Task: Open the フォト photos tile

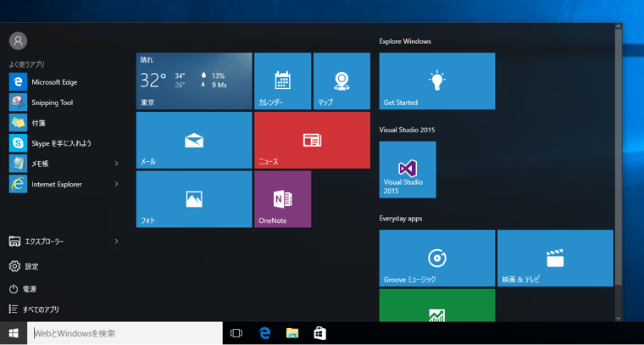Action: [194, 199]
